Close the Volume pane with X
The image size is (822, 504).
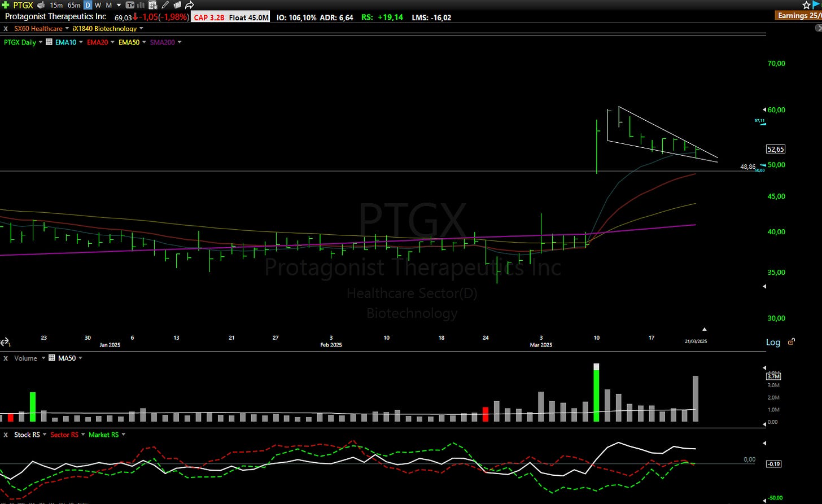coord(6,358)
